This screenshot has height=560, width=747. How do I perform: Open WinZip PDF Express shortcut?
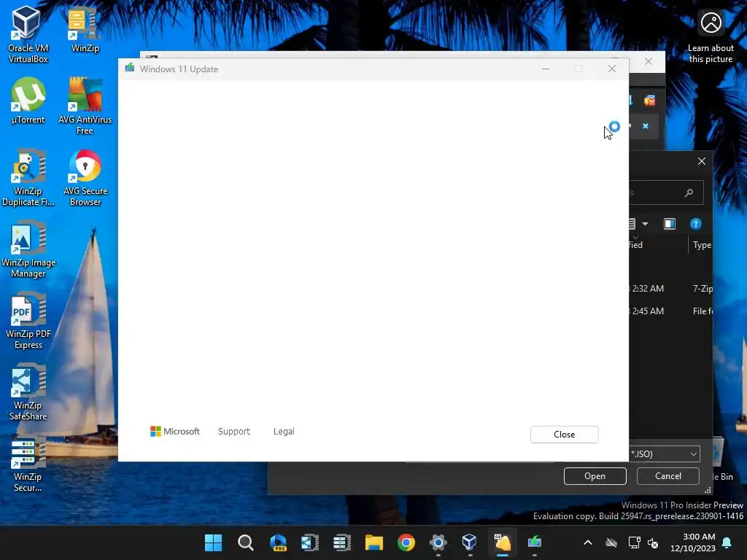tap(28, 321)
